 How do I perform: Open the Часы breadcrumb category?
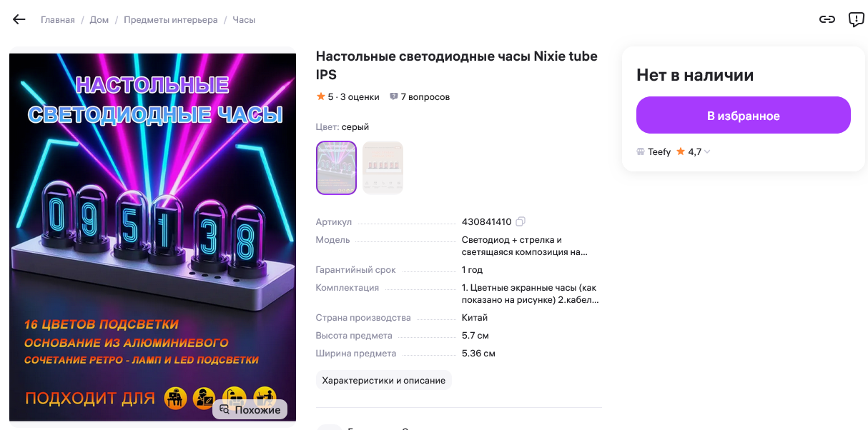tap(244, 20)
